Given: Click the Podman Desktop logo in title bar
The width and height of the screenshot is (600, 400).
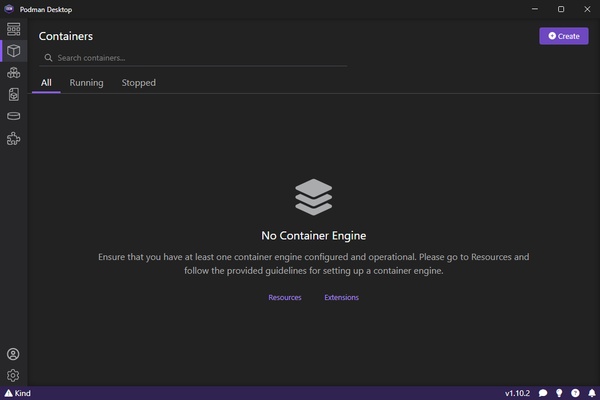Looking at the screenshot, I should (9, 9).
